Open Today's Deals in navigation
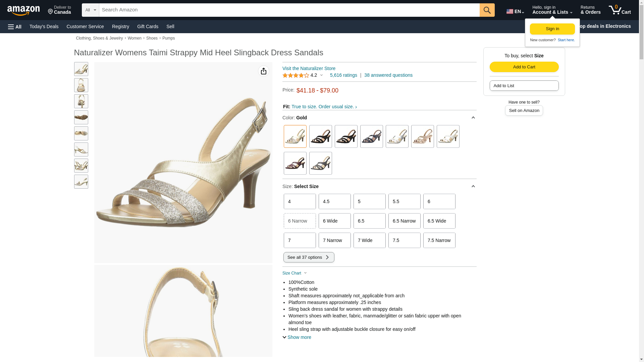 tap(44, 26)
